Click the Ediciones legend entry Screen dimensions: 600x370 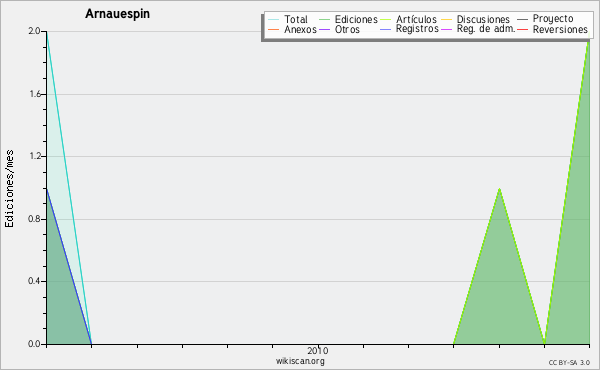356,19
